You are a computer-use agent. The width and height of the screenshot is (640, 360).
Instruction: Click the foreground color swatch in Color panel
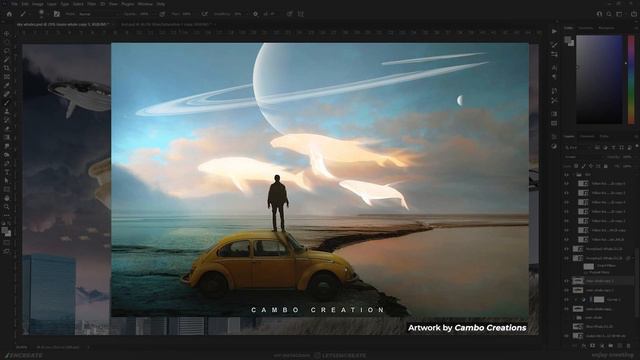tap(567, 39)
